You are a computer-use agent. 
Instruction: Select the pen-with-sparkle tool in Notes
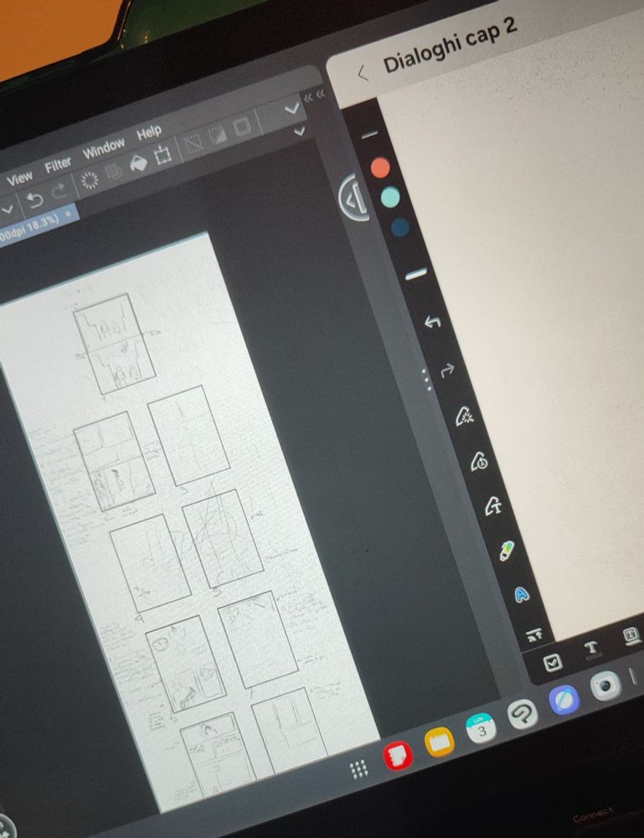click(464, 416)
